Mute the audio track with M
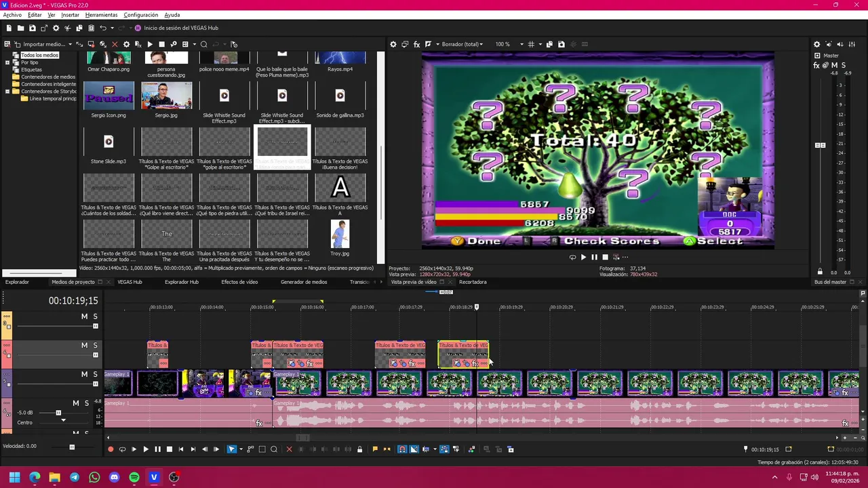This screenshot has width=868, height=488. pyautogui.click(x=76, y=403)
